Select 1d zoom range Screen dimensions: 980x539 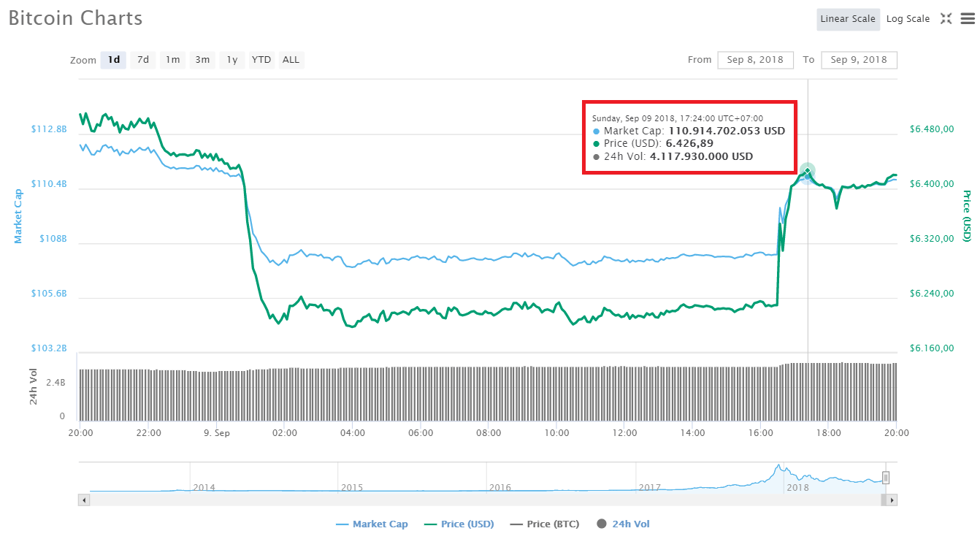(x=114, y=60)
